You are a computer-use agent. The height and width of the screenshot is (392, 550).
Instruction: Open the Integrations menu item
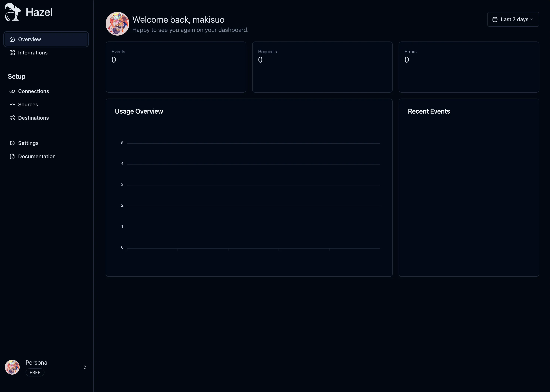[33, 53]
